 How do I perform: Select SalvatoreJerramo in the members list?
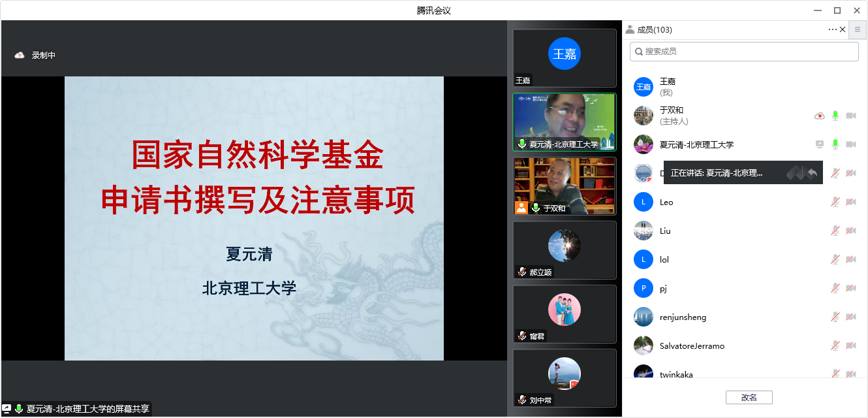click(691, 346)
